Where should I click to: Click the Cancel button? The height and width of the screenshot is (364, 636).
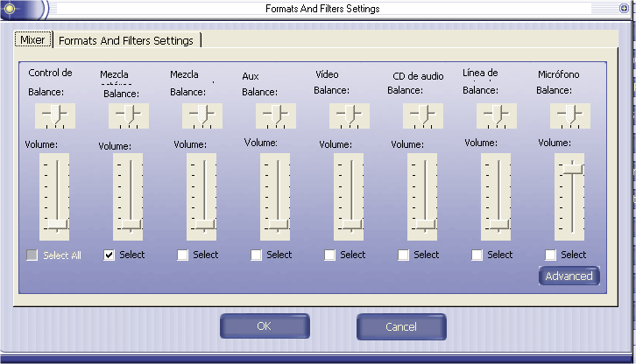[x=401, y=326]
